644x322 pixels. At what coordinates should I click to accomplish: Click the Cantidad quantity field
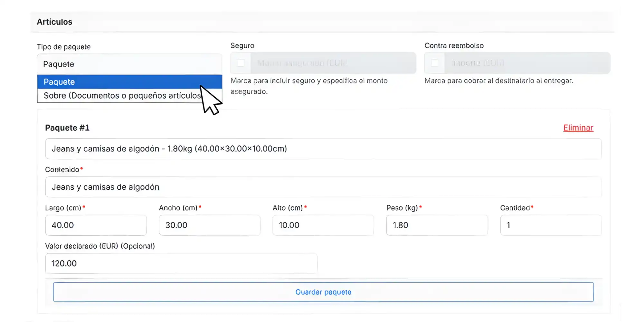click(551, 225)
